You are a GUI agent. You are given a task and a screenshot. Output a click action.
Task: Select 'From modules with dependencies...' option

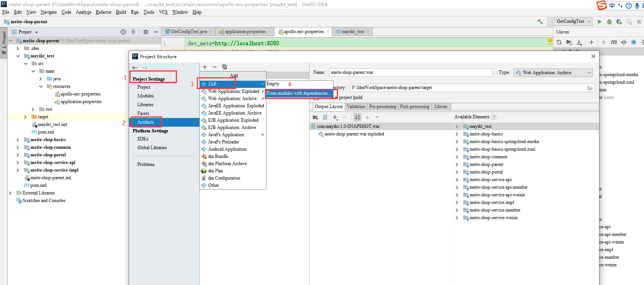coord(300,93)
